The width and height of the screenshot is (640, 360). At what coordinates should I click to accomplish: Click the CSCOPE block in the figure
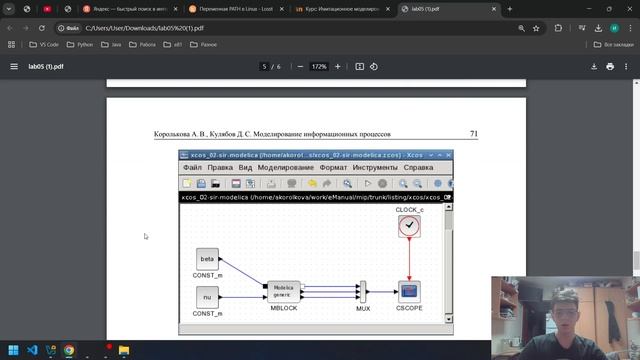409,292
